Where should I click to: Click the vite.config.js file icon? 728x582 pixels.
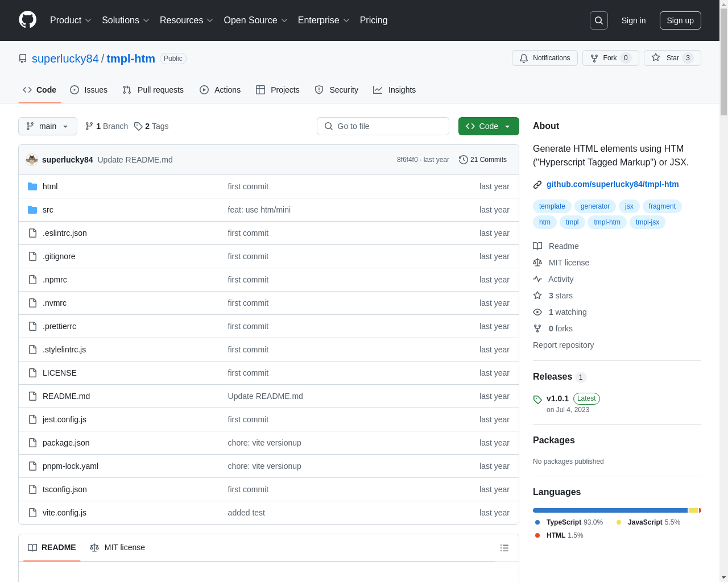(32, 513)
